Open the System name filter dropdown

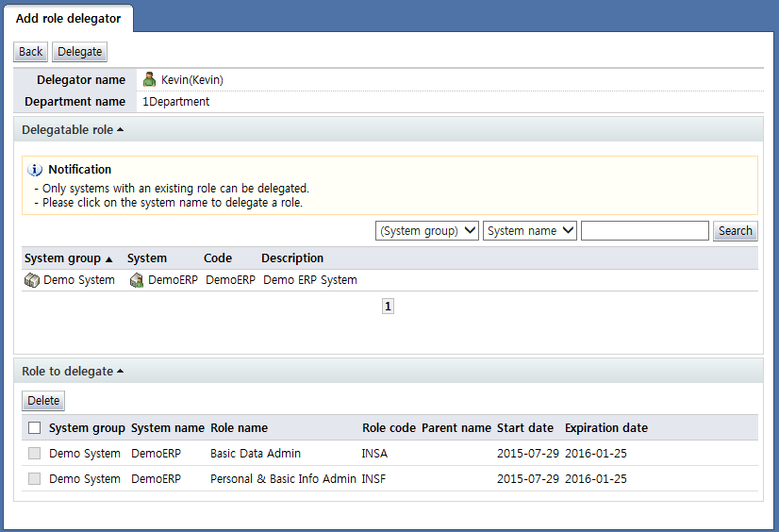tap(529, 231)
